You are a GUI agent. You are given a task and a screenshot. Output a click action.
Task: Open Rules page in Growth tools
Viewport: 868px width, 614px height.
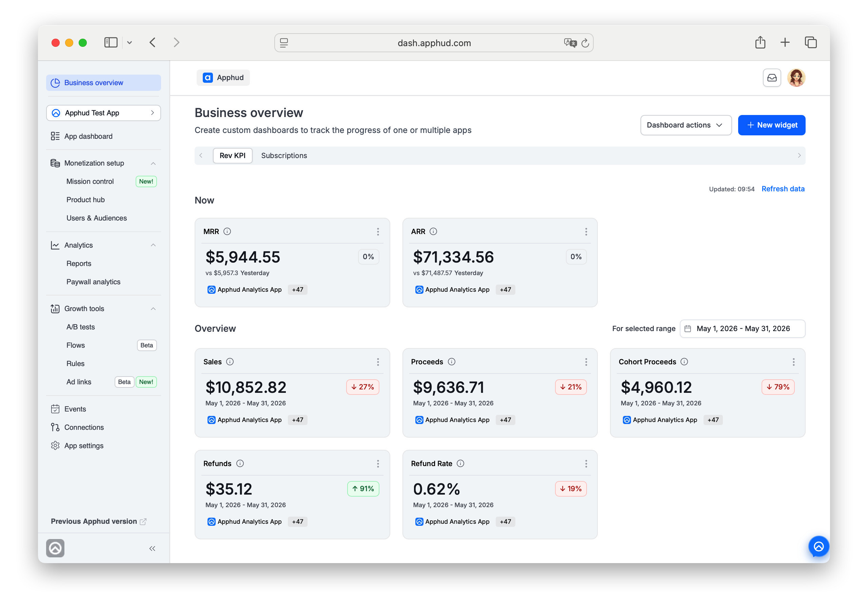(x=75, y=364)
